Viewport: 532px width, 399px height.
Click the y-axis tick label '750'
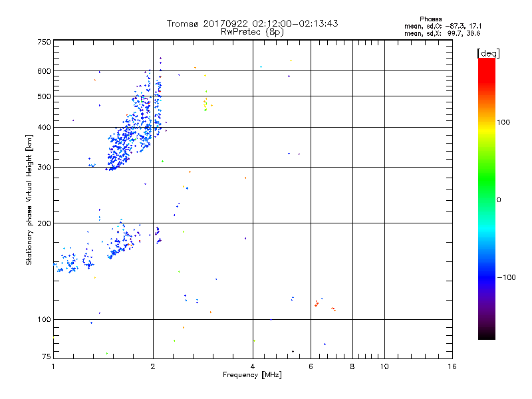click(x=44, y=42)
